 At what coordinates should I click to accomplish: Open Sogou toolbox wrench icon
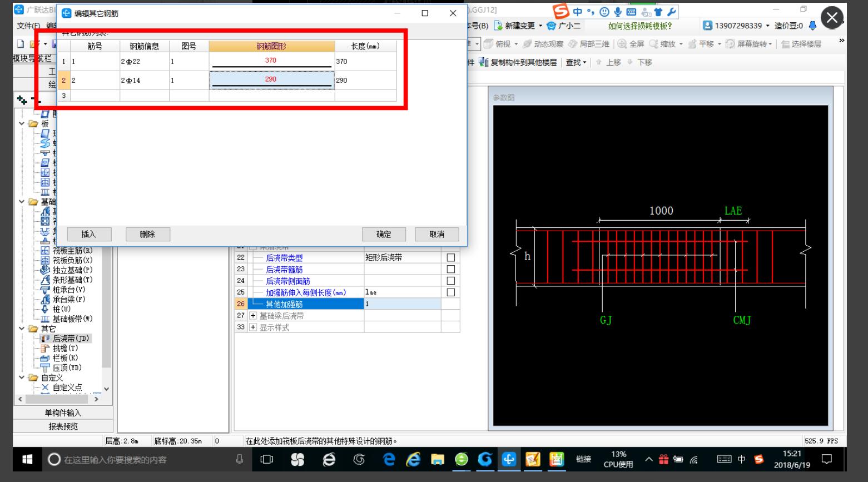[671, 12]
